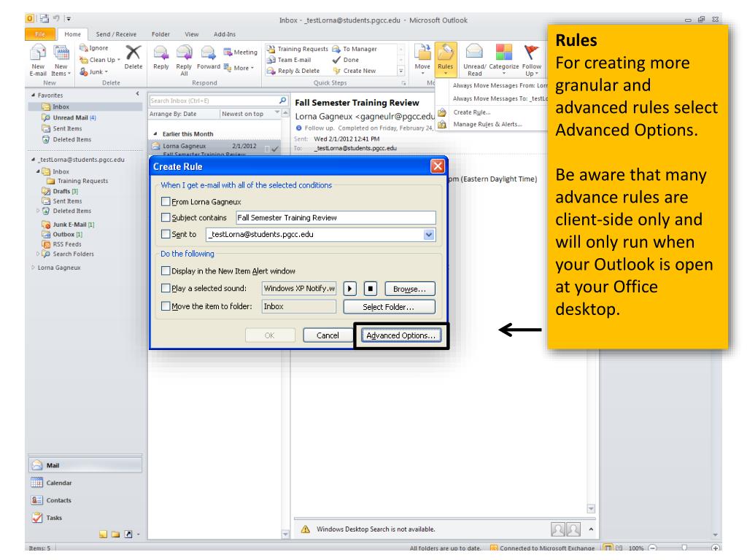747x560 pixels.
Task: Open the Sent to dropdown list
Action: tap(428, 235)
